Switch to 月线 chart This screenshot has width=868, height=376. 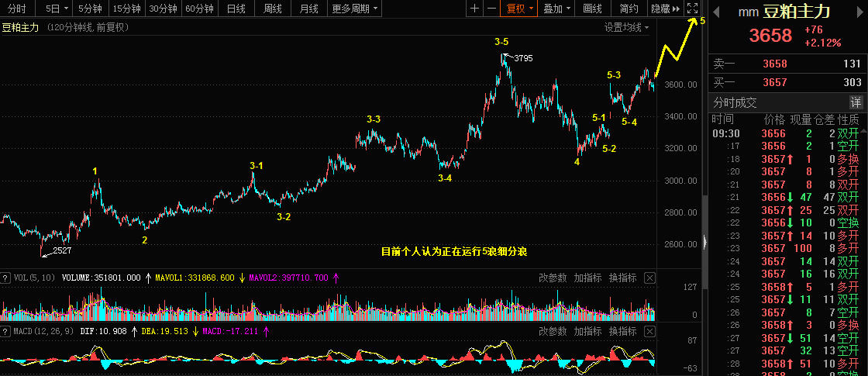pos(308,9)
